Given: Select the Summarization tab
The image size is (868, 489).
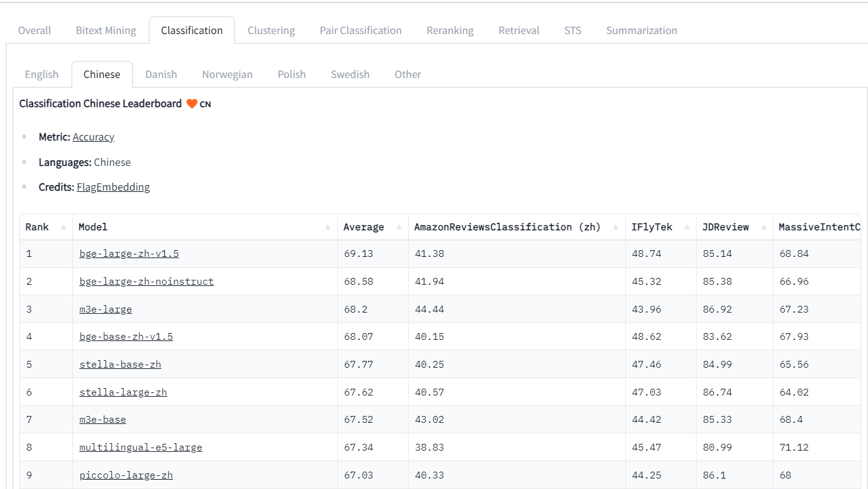Looking at the screenshot, I should [x=641, y=30].
